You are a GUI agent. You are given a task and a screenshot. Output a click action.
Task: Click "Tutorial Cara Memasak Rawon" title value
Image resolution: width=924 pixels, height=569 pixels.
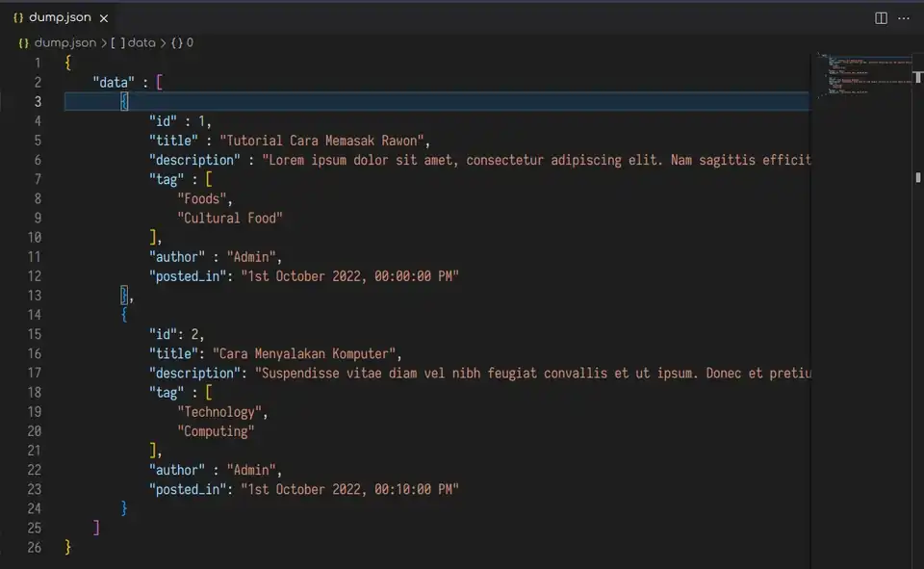click(321, 141)
